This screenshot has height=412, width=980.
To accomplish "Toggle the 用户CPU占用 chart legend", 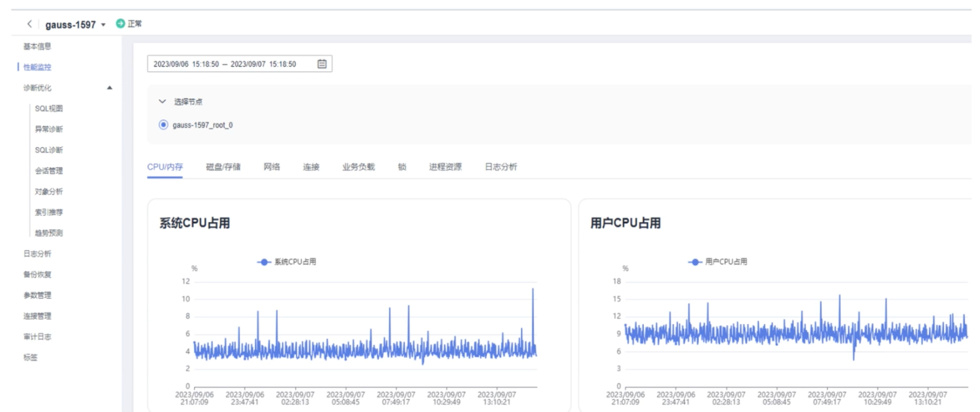I will (718, 262).
